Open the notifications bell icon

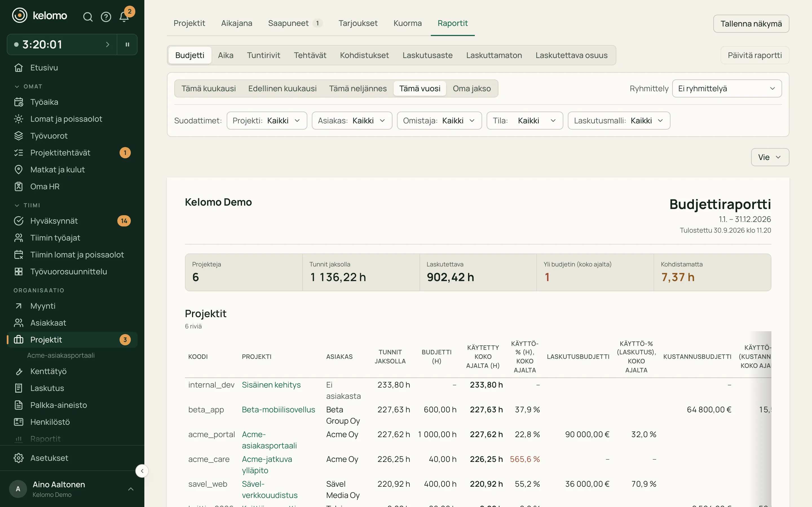tap(124, 17)
